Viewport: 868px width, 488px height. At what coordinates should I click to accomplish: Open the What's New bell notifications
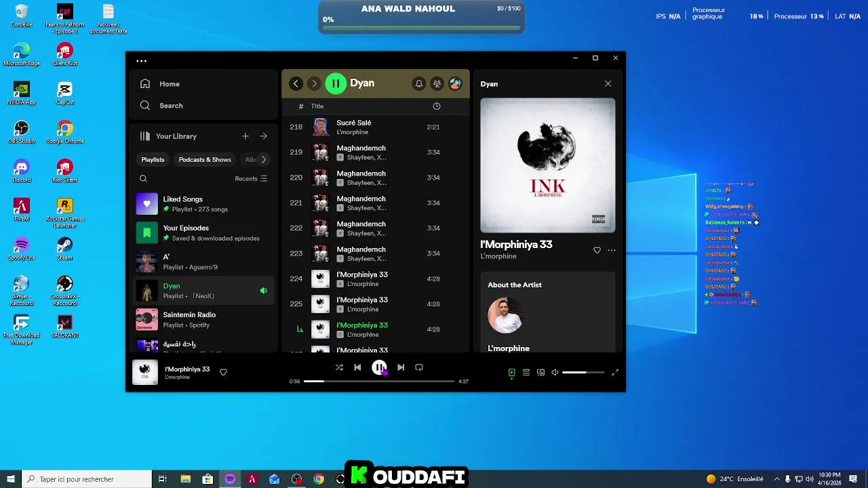(419, 83)
